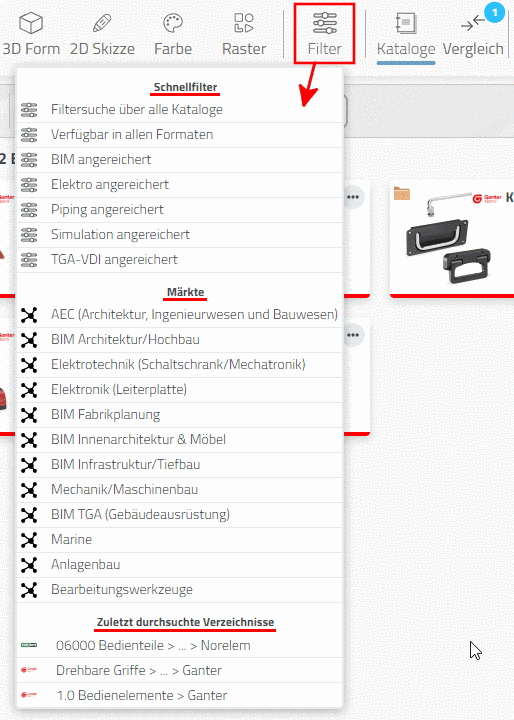The image size is (514, 720).
Task: Click market icon beside Bearbeitungswerkzeuge
Action: [29, 590]
